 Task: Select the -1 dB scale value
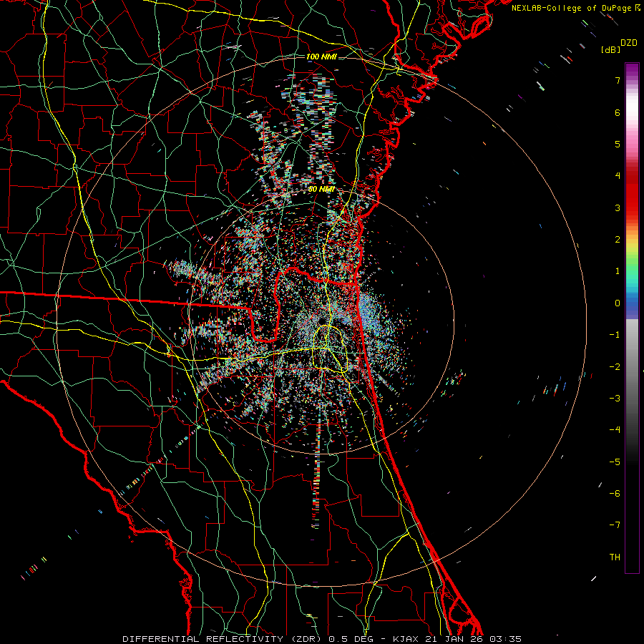coord(615,335)
